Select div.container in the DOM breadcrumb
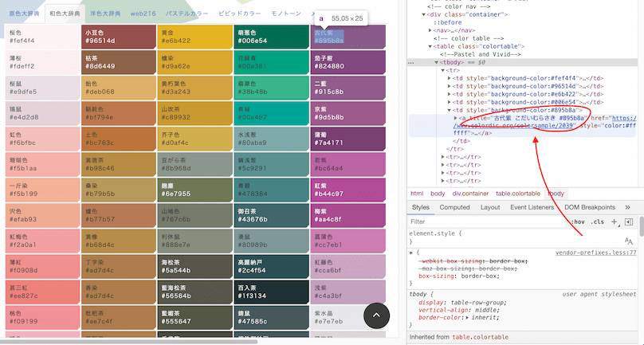 (x=471, y=194)
